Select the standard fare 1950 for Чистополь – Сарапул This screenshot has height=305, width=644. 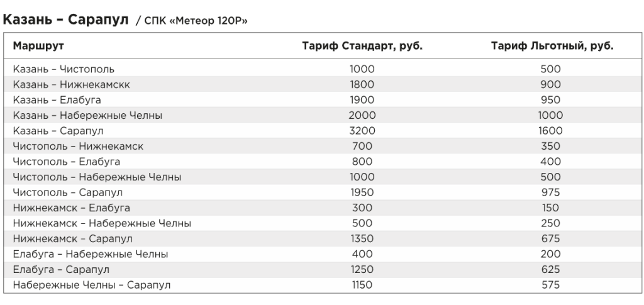coord(362,192)
